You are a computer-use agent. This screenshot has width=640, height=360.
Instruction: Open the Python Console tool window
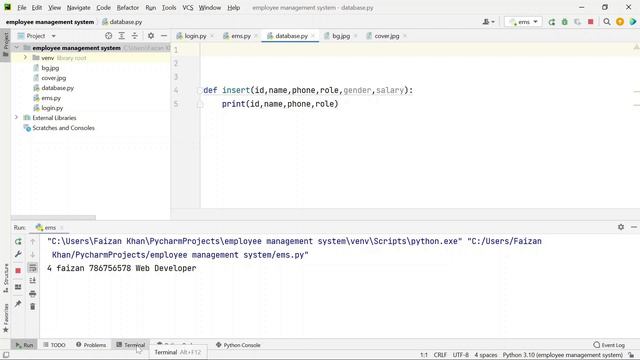pos(238,345)
